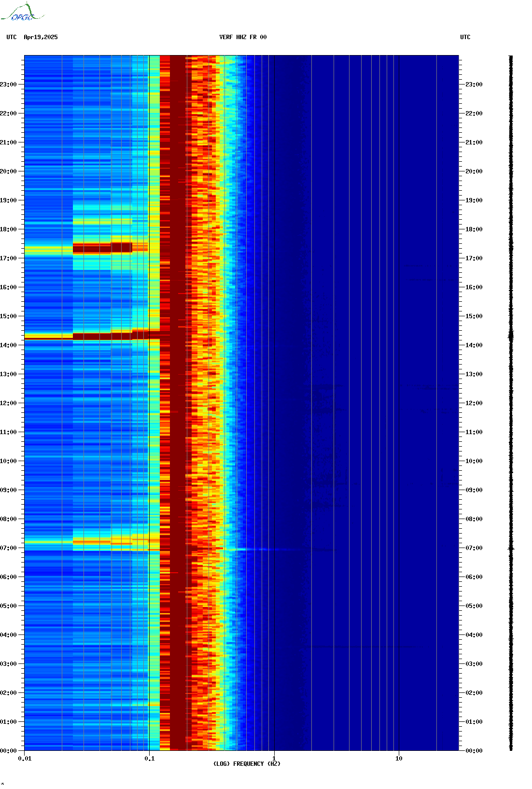
Task: Click the seismogram waveform strip beside the spectrogram
Action: (511, 403)
